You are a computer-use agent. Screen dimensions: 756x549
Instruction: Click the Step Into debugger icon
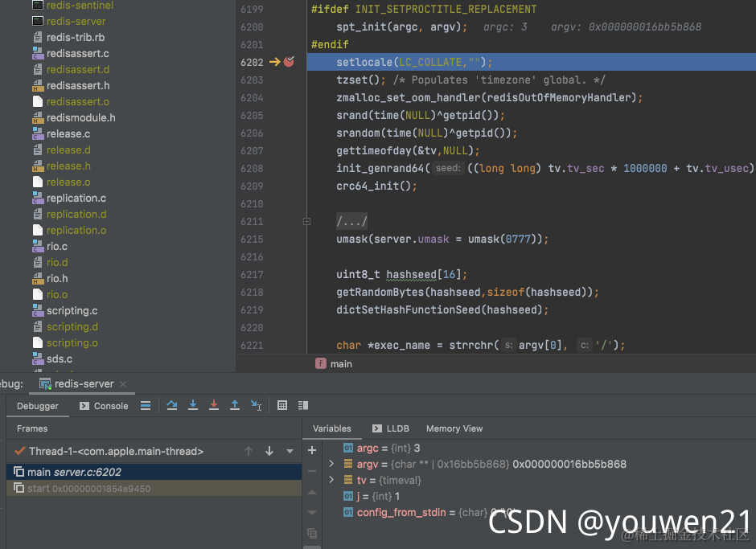193,405
